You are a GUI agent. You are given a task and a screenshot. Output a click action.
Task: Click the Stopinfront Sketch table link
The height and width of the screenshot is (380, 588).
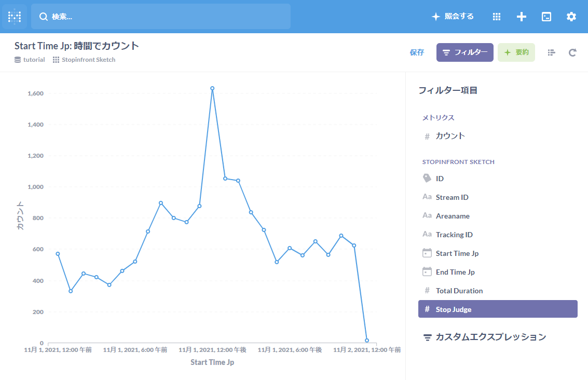point(88,60)
